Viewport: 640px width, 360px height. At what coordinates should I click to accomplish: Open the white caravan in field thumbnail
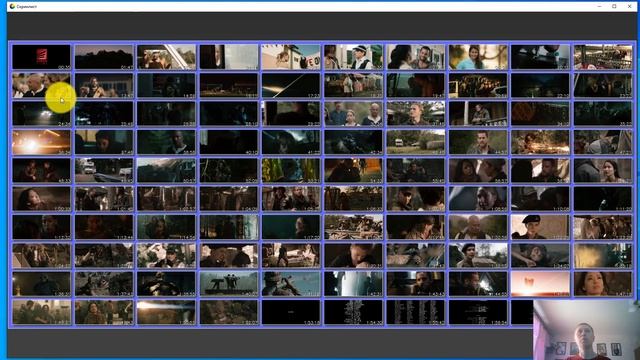click(x=416, y=142)
